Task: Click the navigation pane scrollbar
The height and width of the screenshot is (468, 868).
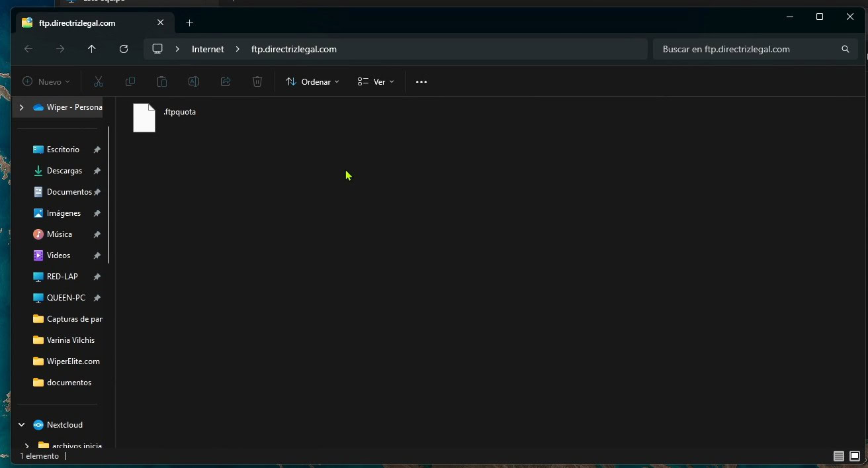Action: coord(108,195)
